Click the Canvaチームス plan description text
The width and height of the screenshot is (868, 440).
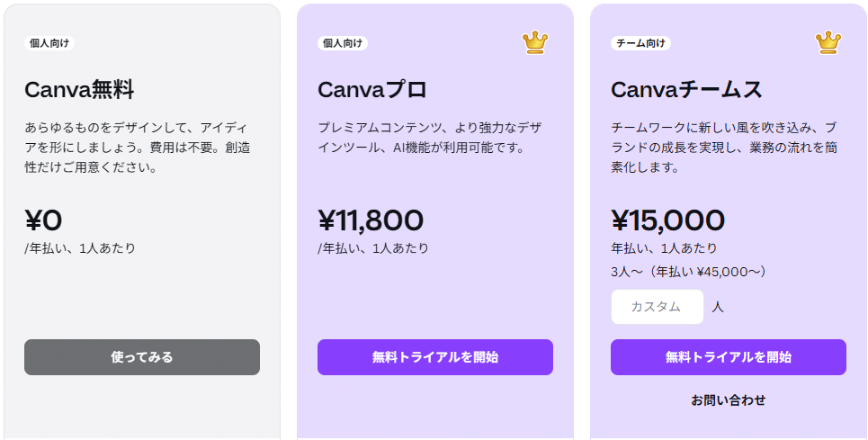click(x=723, y=148)
